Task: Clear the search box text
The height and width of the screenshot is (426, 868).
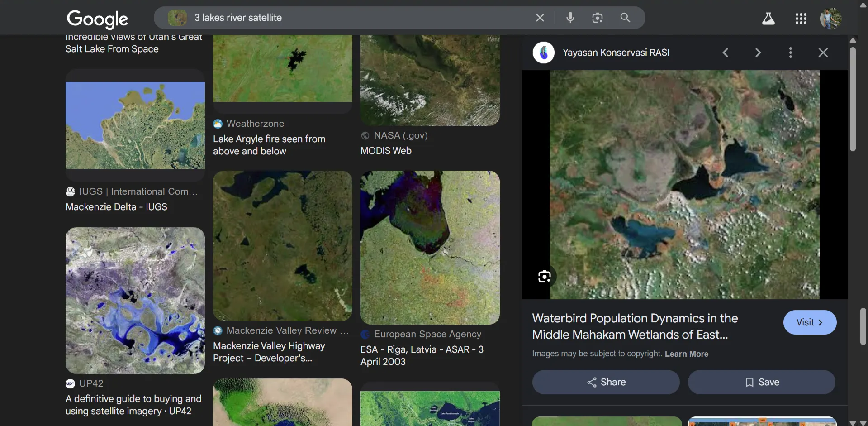Action: pyautogui.click(x=540, y=18)
